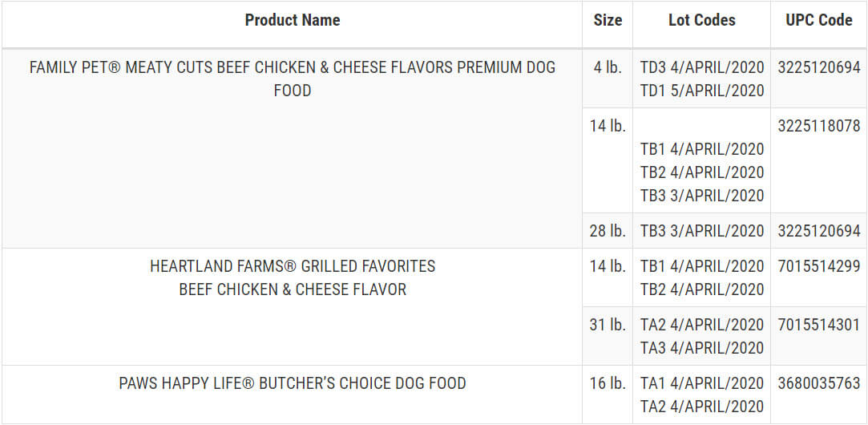868x425 pixels.
Task: Click the Family Pet Meaty Cuts product name
Action: (x=292, y=79)
